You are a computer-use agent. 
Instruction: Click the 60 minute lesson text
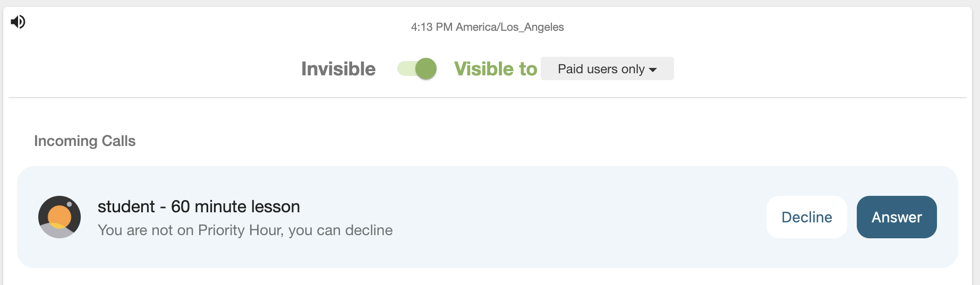(235, 206)
